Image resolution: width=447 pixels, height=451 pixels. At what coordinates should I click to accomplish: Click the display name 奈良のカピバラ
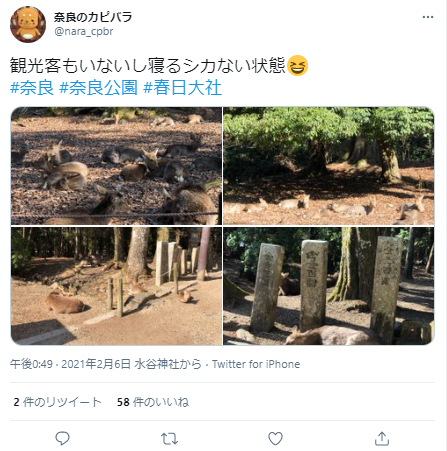point(93,17)
